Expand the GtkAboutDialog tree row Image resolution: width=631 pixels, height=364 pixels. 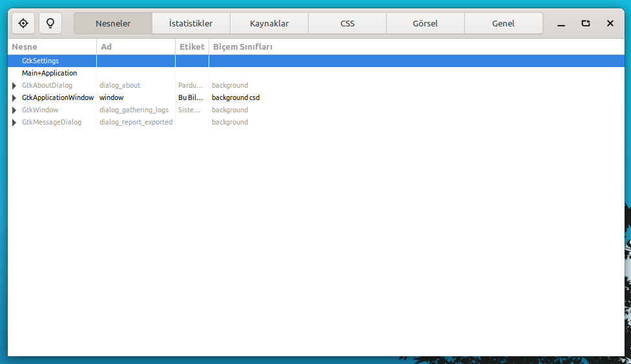coord(14,85)
